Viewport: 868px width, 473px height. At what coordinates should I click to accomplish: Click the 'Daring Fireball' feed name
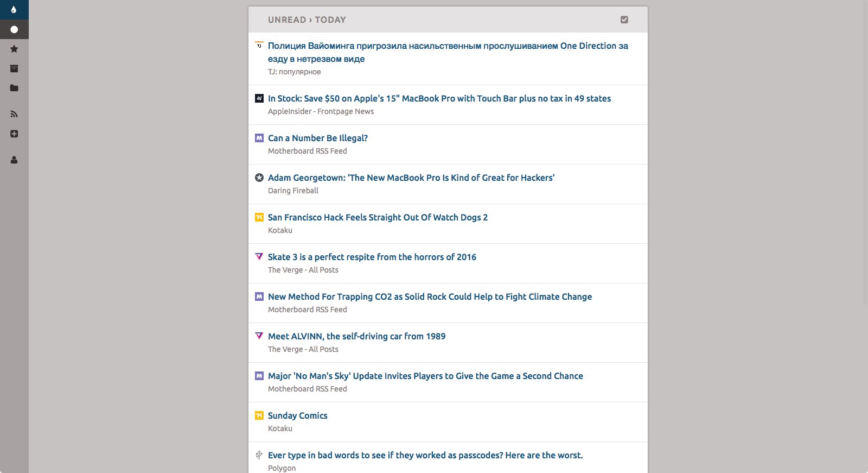293,191
